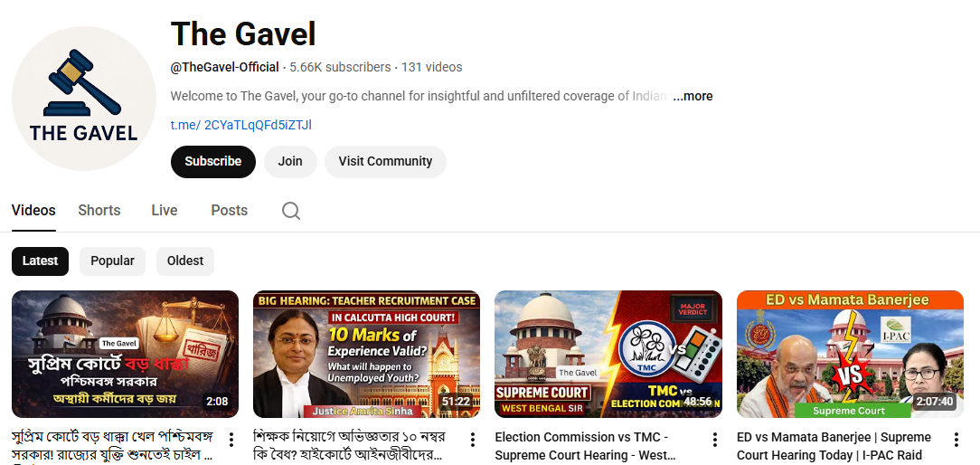
Task: Open the Justice Amrita Sinha teacher recruitment thumbnail
Action: [367, 355]
